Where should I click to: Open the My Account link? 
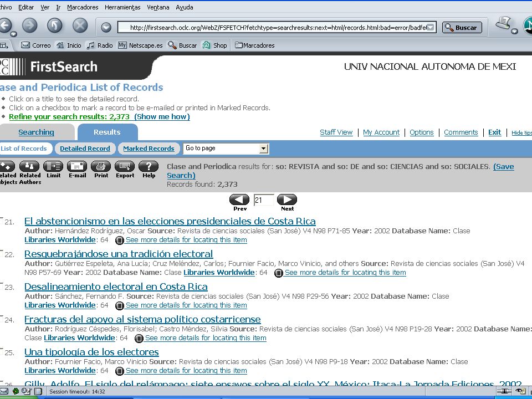pos(381,132)
